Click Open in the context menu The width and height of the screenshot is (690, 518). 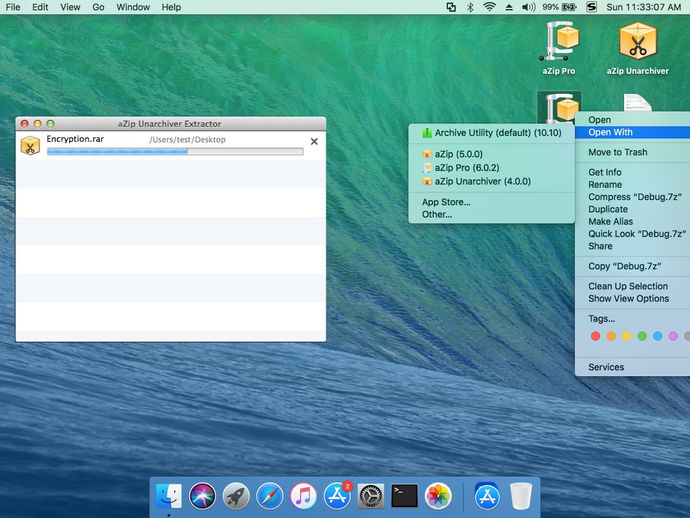tap(632, 120)
